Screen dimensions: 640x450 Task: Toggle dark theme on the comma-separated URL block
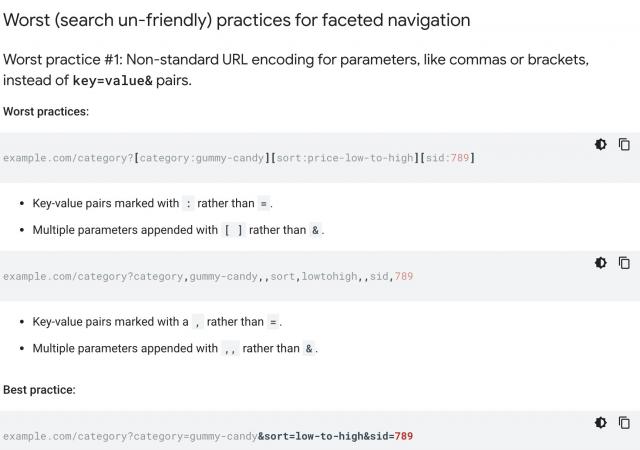[600, 263]
